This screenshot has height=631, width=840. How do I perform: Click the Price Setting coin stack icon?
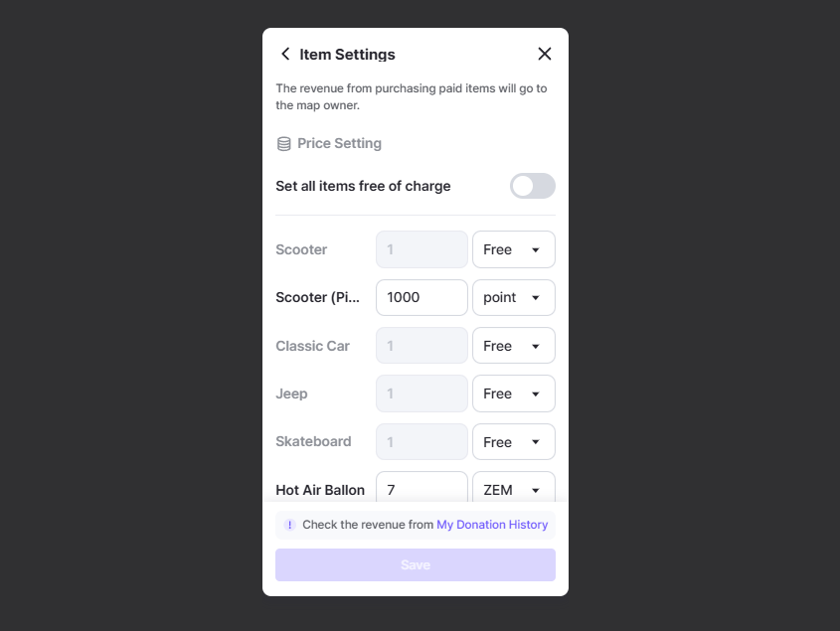pos(283,144)
